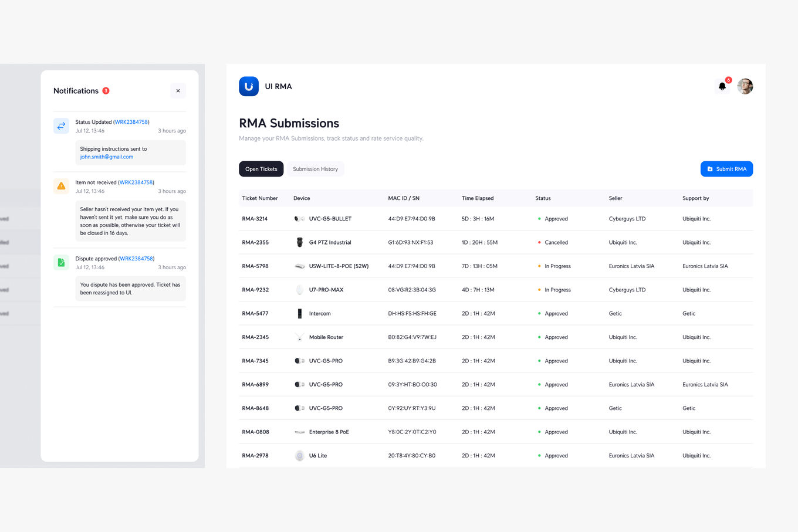Click In Progress status of RMA-5798
The image size is (798, 532).
pos(554,266)
